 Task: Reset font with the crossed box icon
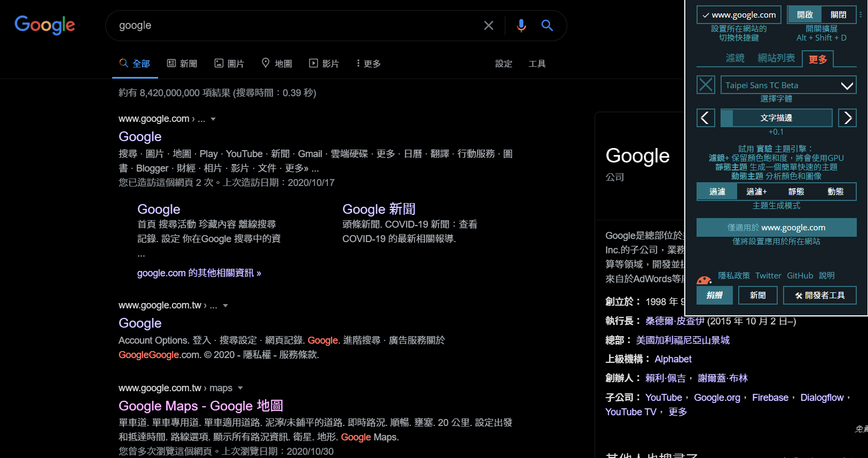pos(706,85)
